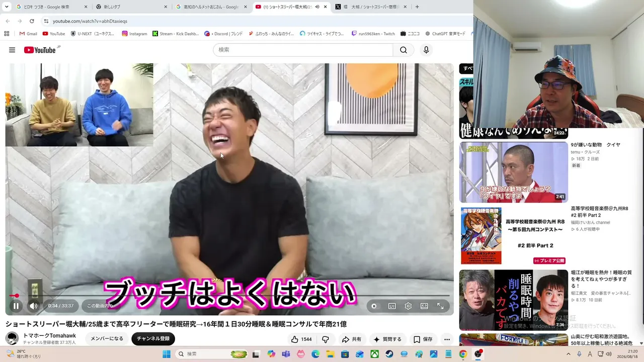Join channel via メンバーになる button

[x=107, y=339]
